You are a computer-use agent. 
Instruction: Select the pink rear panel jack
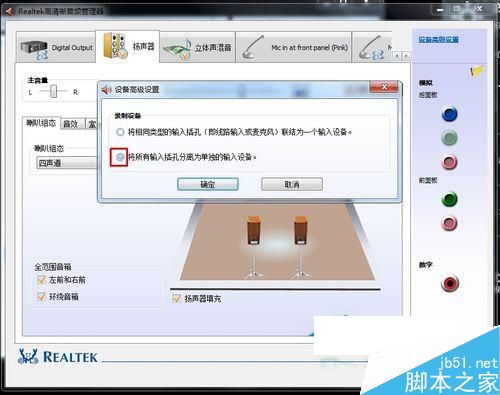[449, 162]
